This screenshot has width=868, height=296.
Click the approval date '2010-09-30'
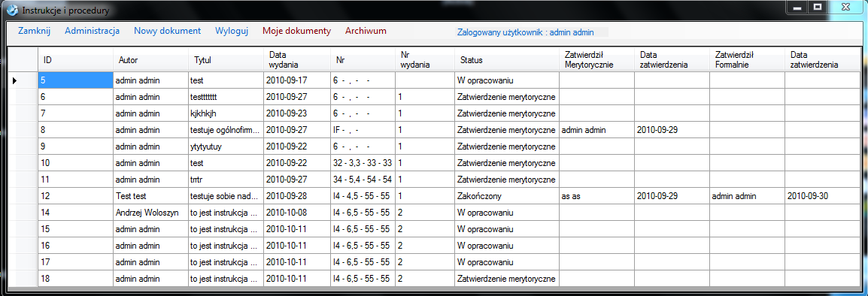[x=823, y=195]
